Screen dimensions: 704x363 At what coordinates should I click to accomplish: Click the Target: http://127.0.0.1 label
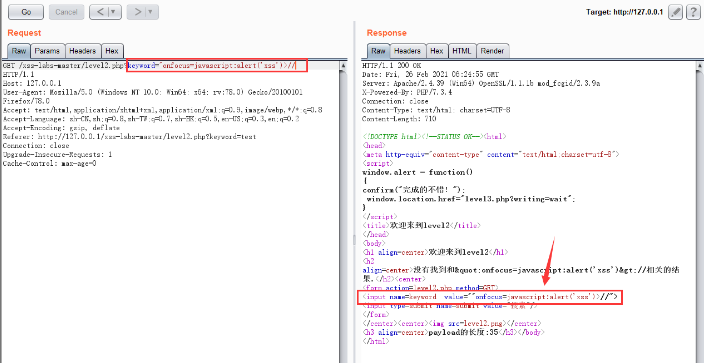pos(625,12)
